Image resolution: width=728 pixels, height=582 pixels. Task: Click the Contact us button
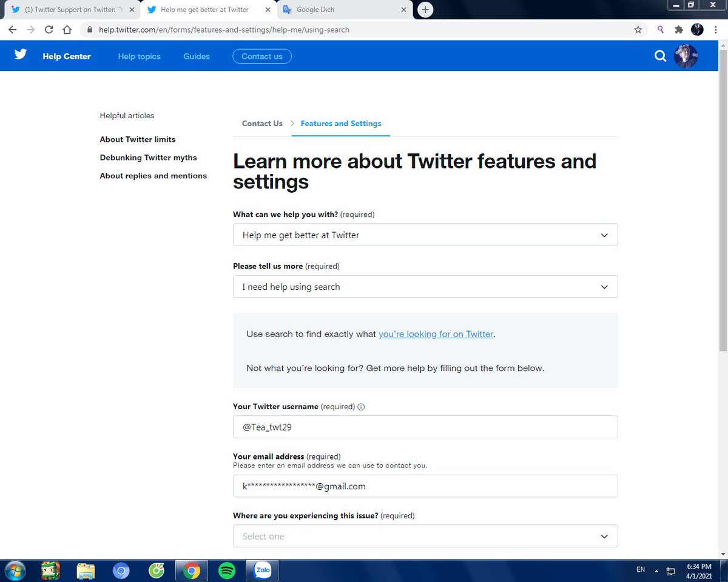(262, 56)
